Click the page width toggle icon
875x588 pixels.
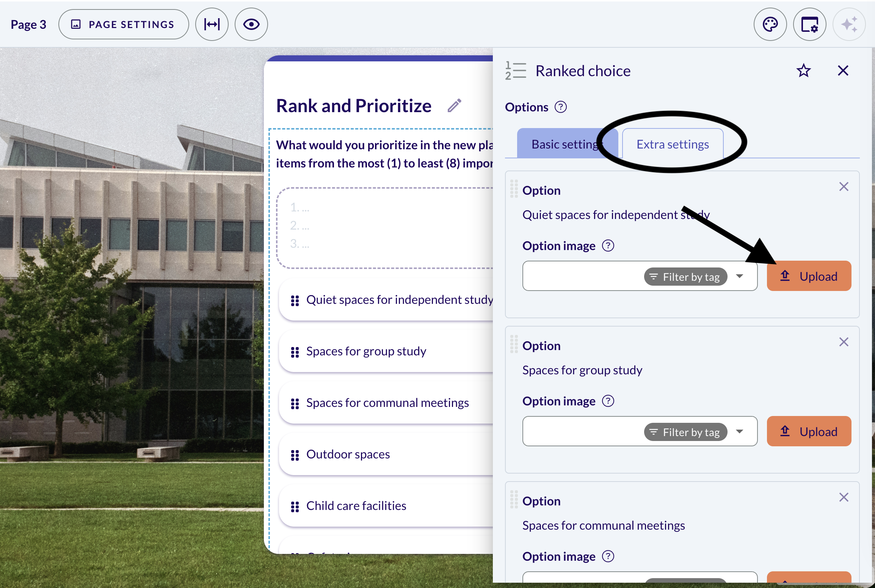(212, 25)
